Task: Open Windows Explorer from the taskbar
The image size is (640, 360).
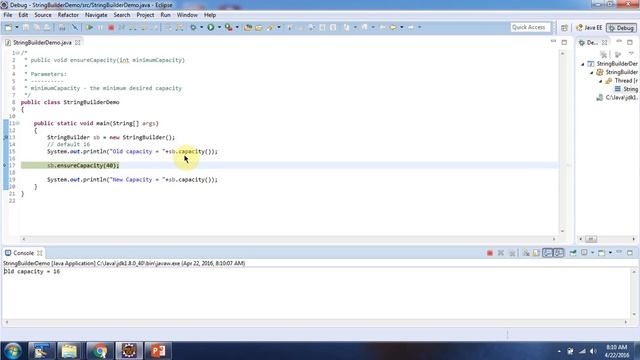Action: point(69,351)
